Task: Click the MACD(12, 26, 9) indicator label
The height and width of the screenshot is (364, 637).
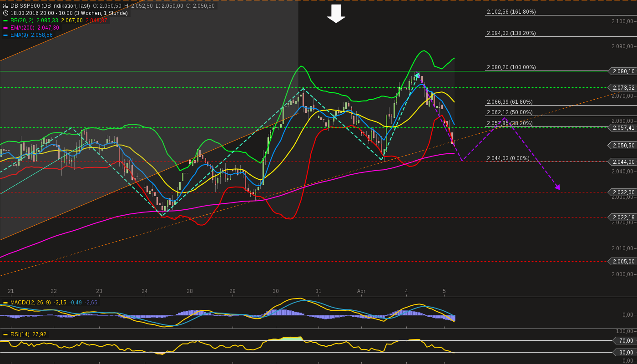Action: [31, 303]
